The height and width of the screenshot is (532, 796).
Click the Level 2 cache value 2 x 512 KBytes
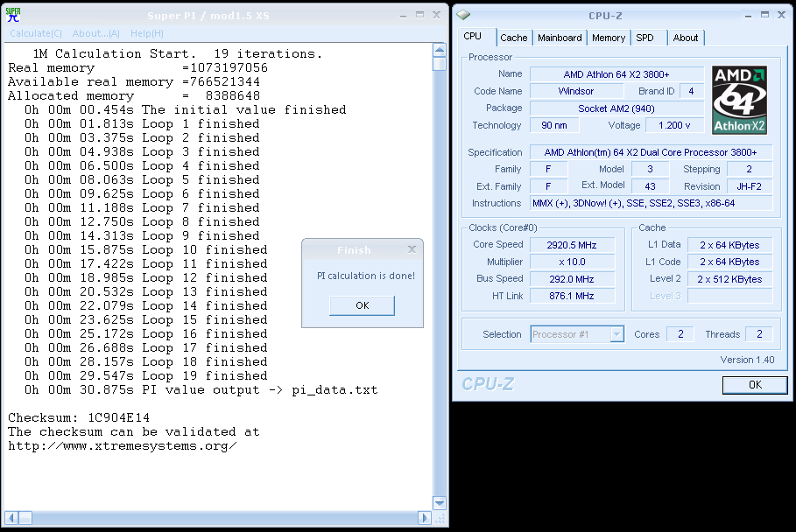(x=729, y=279)
